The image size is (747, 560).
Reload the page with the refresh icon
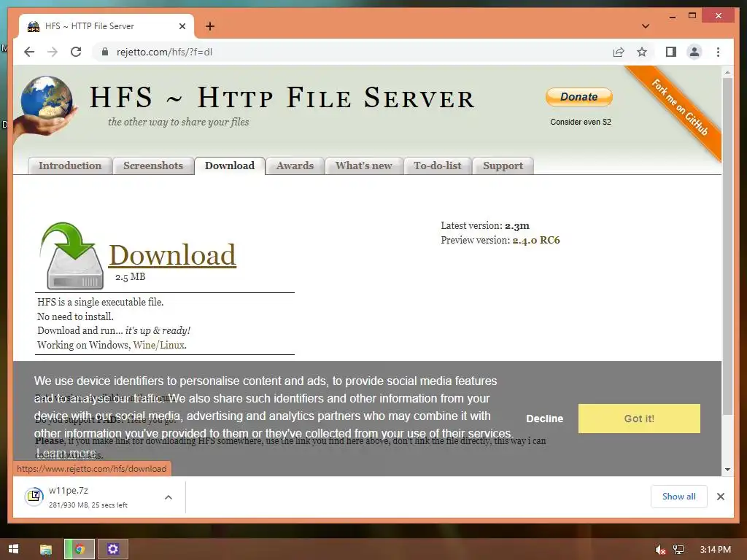76,52
